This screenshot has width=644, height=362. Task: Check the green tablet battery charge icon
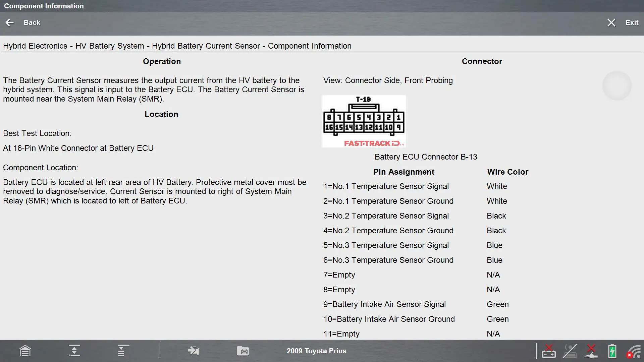coord(612,351)
